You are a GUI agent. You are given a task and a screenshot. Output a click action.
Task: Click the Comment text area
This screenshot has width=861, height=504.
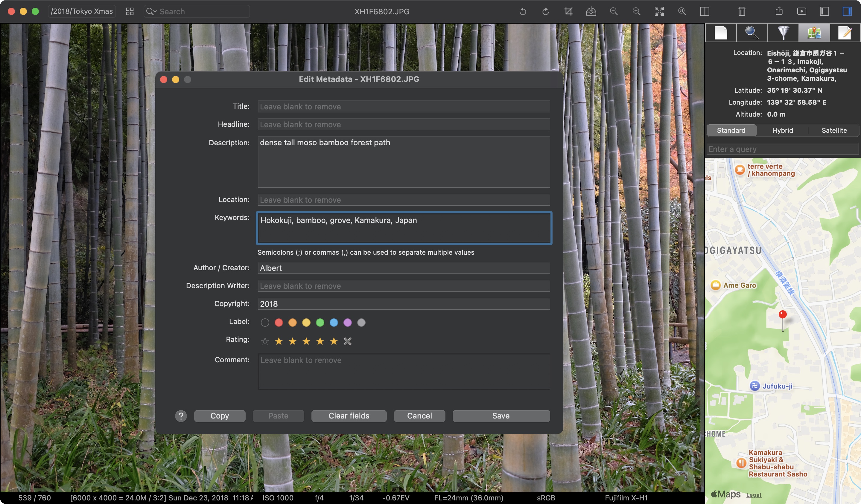[x=404, y=372]
